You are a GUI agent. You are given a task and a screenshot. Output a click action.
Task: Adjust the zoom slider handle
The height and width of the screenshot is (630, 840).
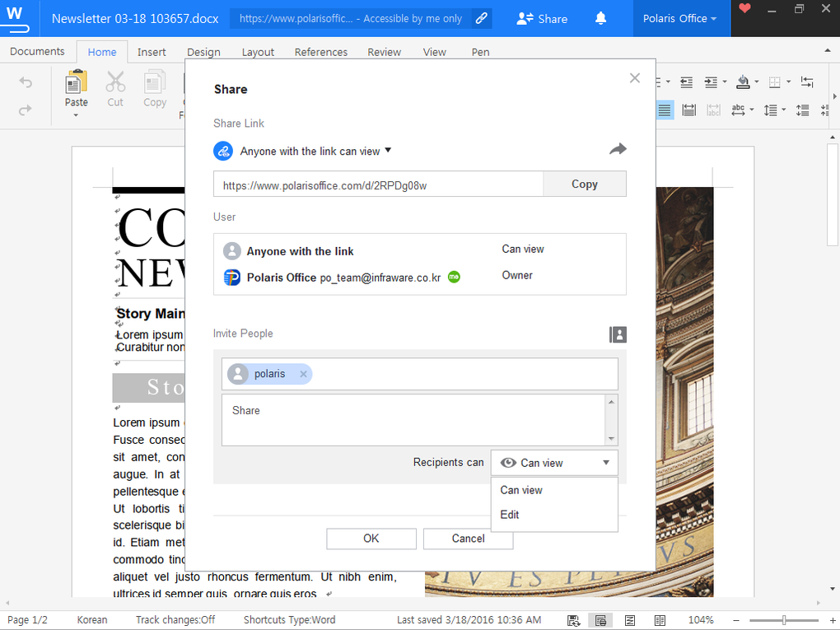783,620
